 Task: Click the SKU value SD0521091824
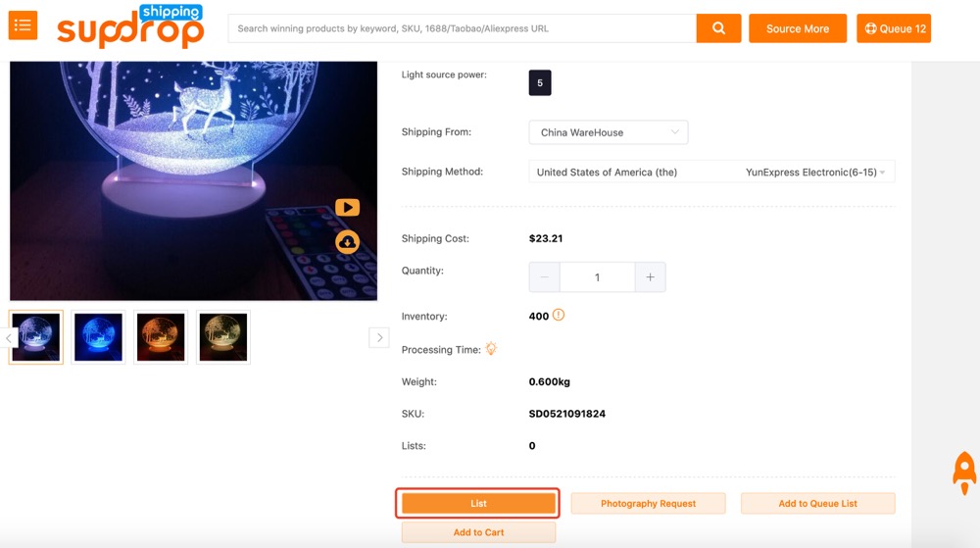point(566,414)
